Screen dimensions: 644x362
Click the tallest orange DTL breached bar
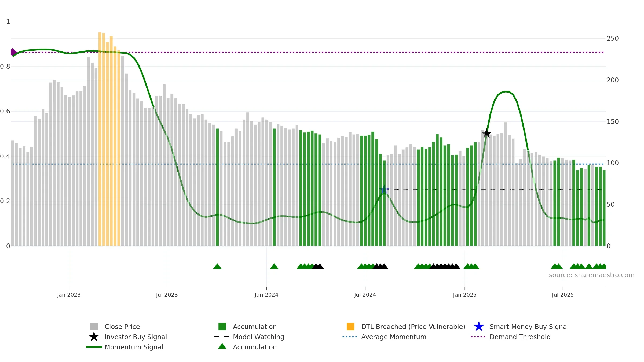click(100, 139)
